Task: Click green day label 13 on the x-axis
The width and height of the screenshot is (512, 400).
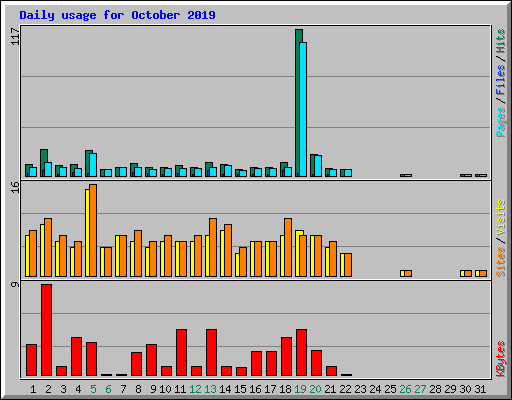Action: (210, 389)
